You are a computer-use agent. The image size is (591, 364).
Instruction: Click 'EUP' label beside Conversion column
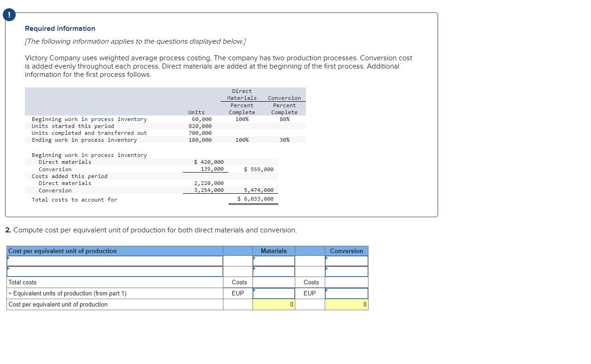[x=310, y=293]
